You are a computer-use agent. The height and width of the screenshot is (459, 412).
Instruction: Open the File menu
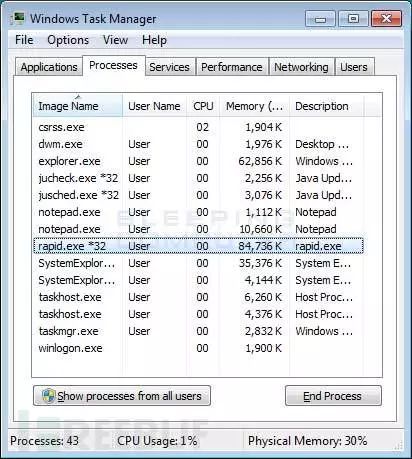point(24,40)
